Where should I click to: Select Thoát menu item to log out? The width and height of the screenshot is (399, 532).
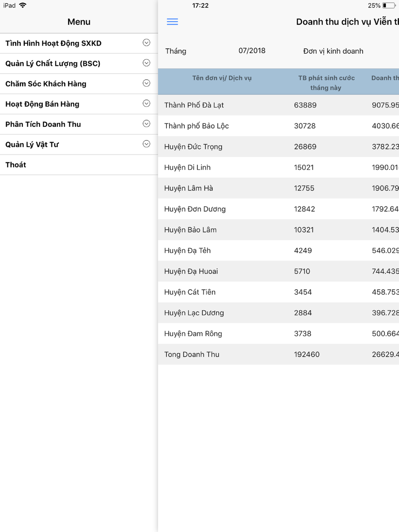[x=16, y=165]
